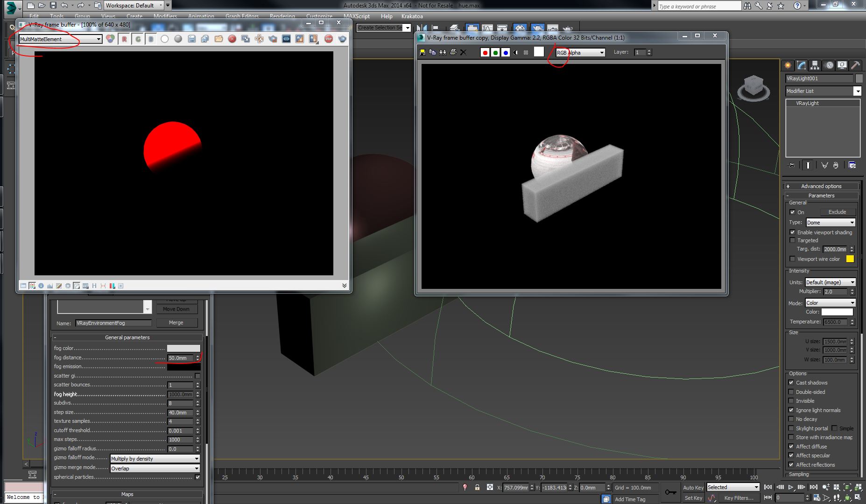This screenshot has width=866, height=504.
Task: Select VRayLight in the modifier stack
Action: point(807,103)
